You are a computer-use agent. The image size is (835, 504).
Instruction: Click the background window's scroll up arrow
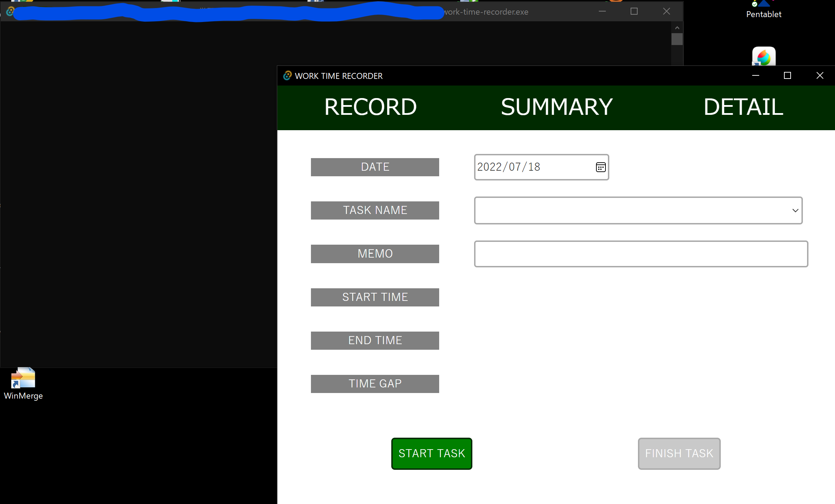677,28
